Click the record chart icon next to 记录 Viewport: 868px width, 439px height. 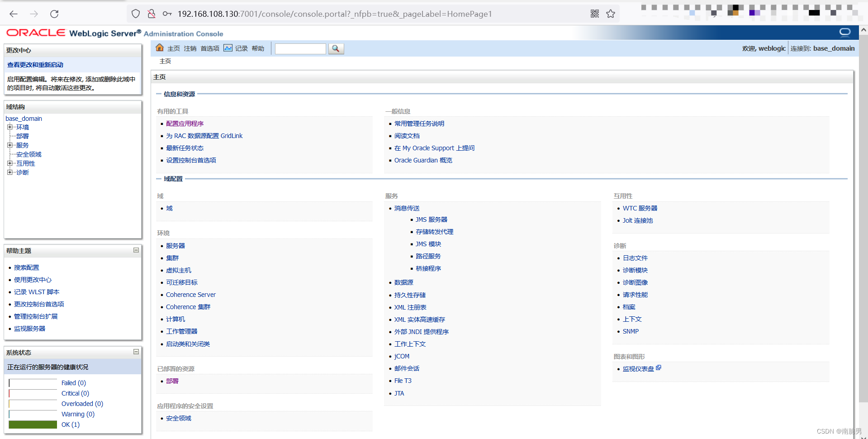click(x=228, y=48)
